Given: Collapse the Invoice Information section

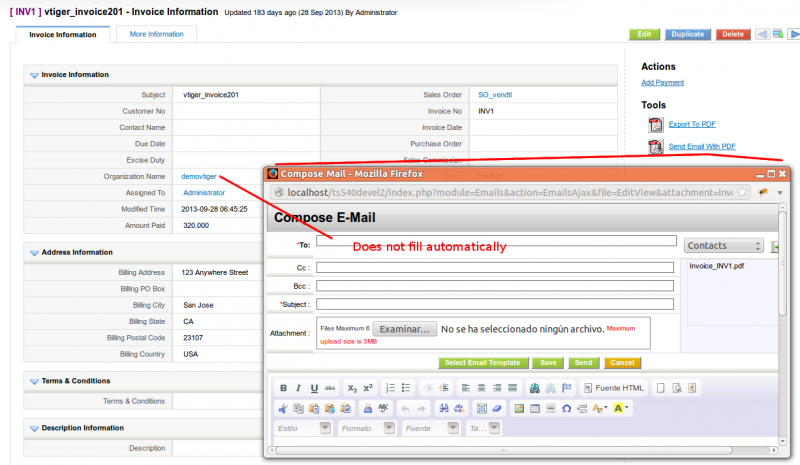Looking at the screenshot, I should tap(34, 75).
